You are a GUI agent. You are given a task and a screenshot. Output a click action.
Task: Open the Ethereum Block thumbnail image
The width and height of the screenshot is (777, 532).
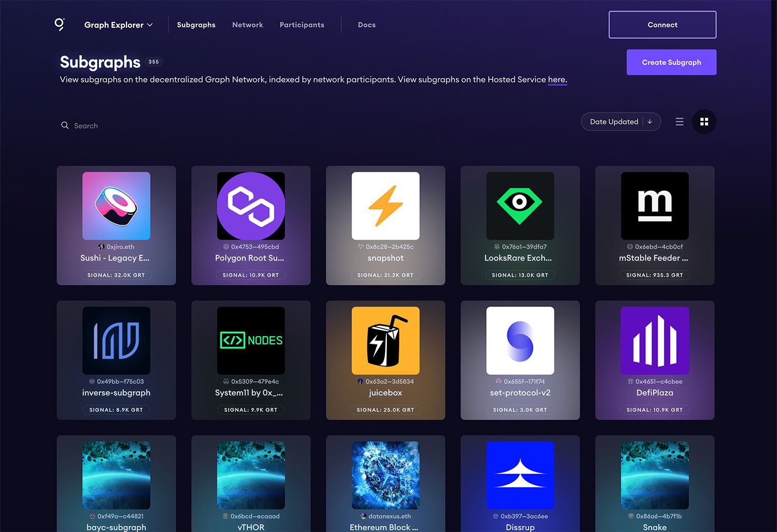pos(385,475)
